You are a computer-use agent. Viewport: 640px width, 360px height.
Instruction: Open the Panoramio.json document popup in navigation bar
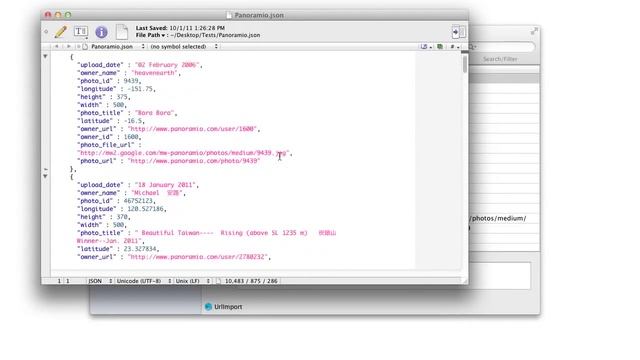click(x=114, y=47)
